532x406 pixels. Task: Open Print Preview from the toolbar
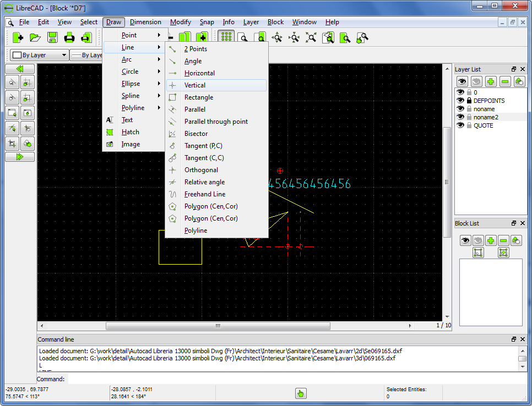86,37
